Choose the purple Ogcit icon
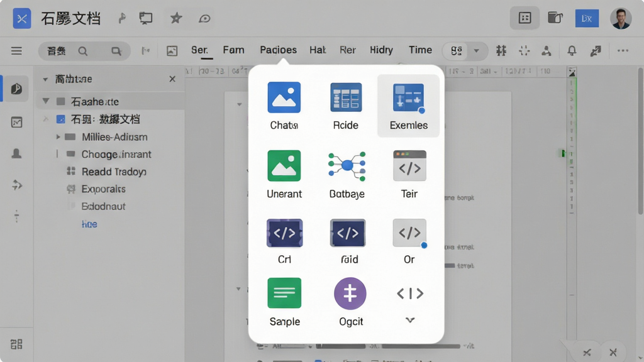The image size is (644, 362). click(350, 293)
